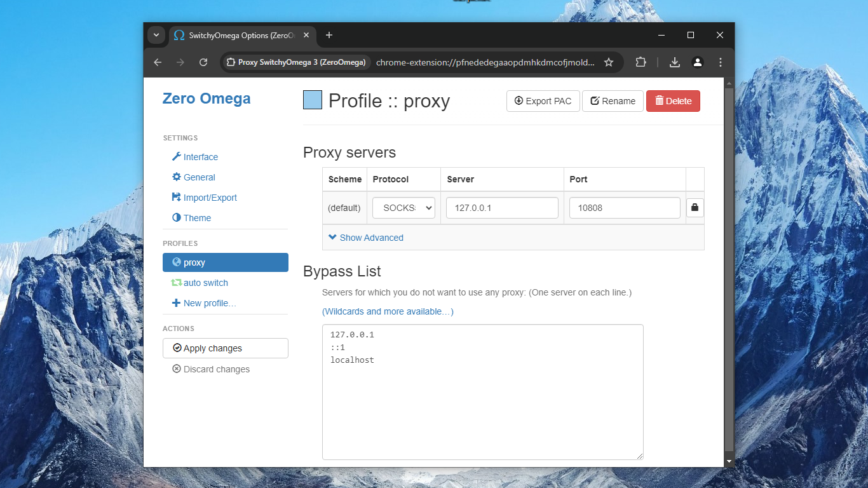The width and height of the screenshot is (868, 488).
Task: Select the proxy profile in sidebar
Action: click(x=226, y=262)
